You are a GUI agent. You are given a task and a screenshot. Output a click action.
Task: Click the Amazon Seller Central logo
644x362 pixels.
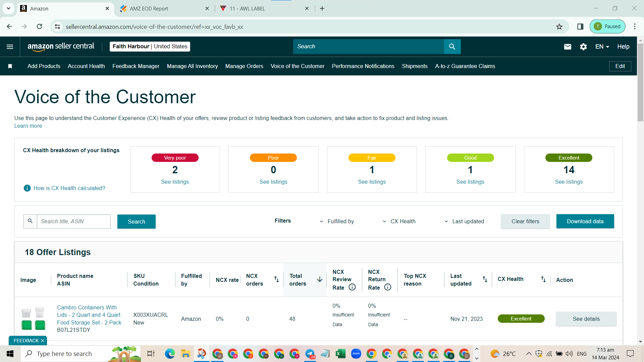tap(61, 47)
